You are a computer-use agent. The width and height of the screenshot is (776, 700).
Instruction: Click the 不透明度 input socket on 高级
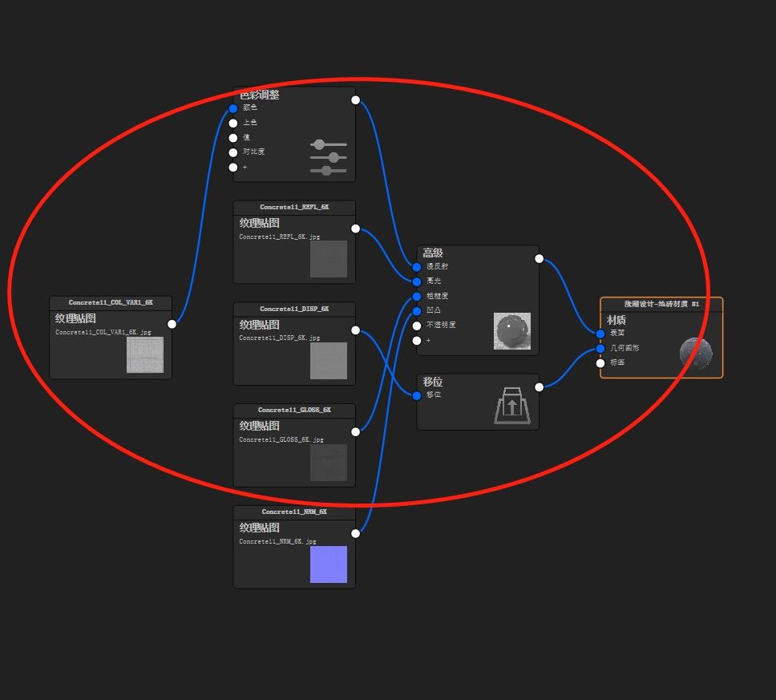coord(417,326)
